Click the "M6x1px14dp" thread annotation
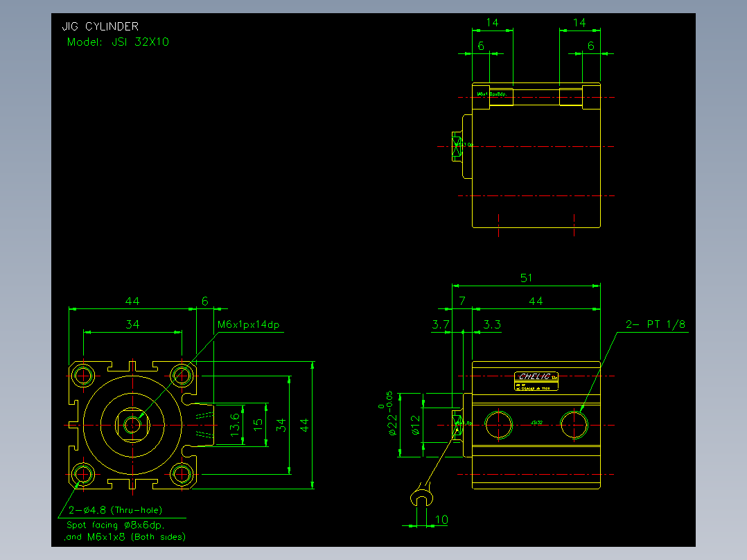Image resolution: width=747 pixels, height=560 pixels. (x=248, y=324)
